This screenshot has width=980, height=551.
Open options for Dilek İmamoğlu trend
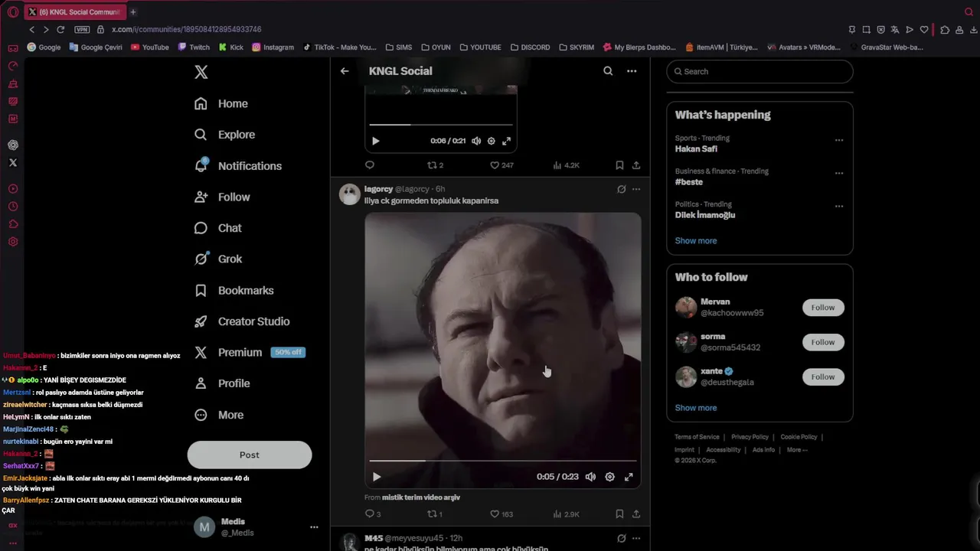839,206
